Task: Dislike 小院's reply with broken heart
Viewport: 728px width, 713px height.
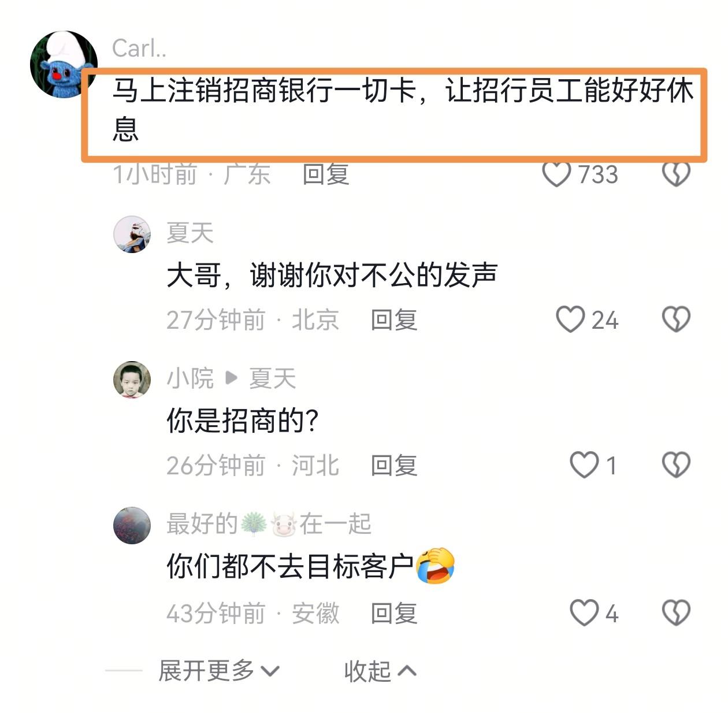Action: (x=676, y=465)
